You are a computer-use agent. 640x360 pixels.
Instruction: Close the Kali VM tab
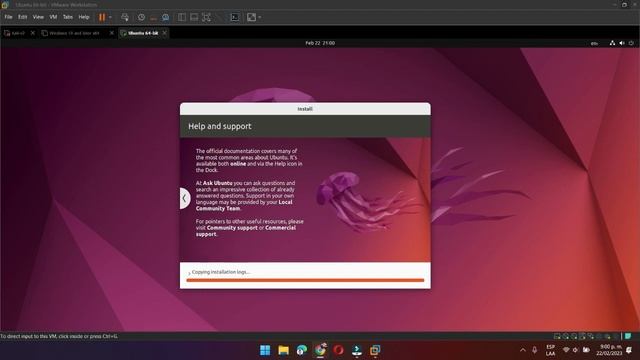[x=33, y=33]
